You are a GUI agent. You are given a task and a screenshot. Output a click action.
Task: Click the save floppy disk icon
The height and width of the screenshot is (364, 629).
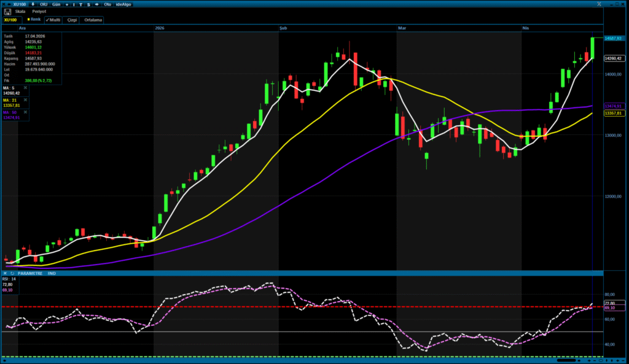(7, 12)
